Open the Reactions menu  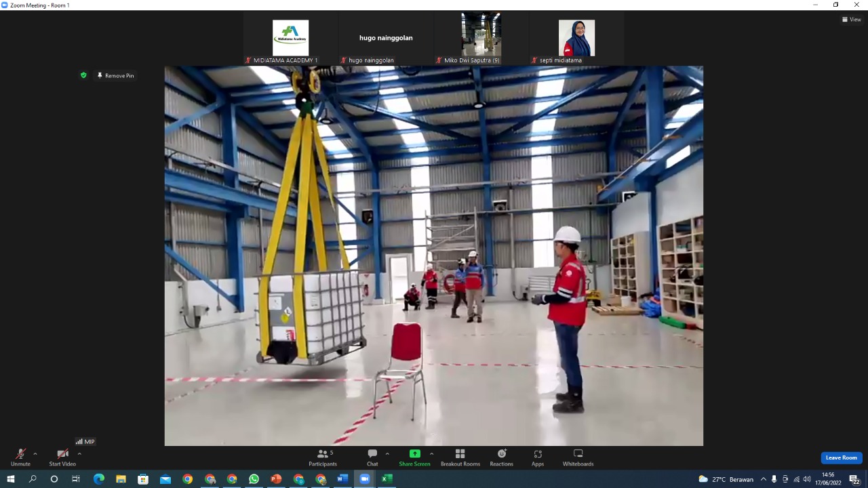pos(502,457)
